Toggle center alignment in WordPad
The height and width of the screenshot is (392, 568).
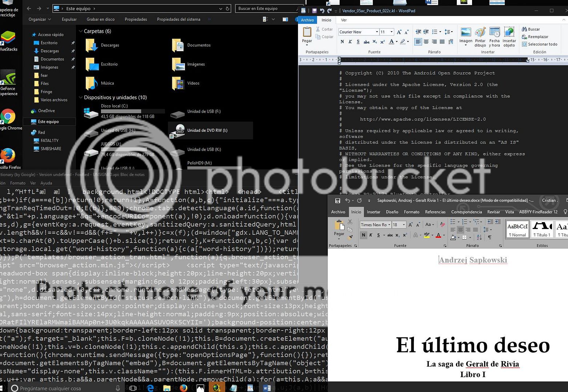click(426, 42)
